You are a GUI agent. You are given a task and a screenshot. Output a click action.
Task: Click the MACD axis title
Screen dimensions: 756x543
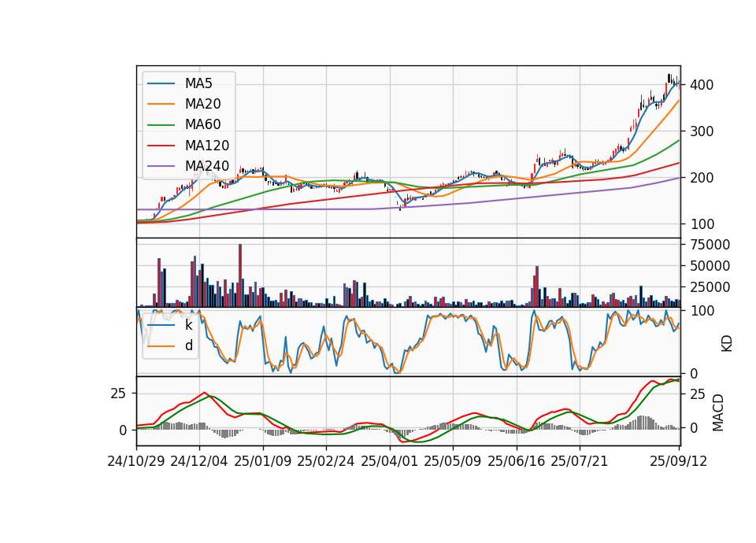click(x=718, y=412)
